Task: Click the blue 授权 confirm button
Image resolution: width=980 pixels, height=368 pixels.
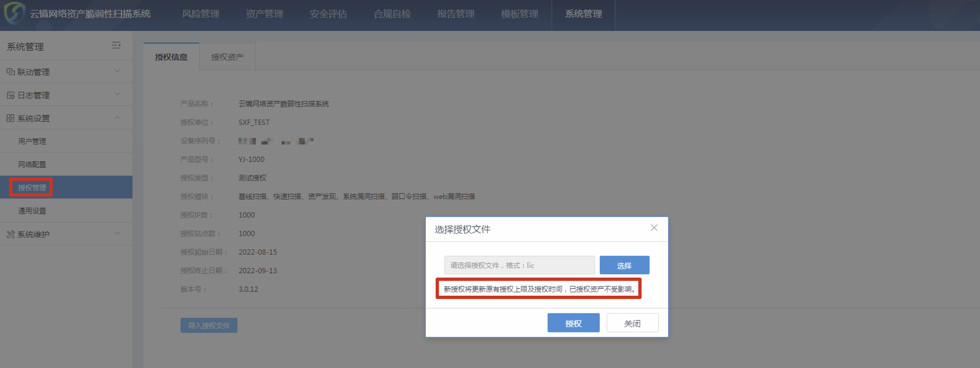Action: tap(573, 323)
